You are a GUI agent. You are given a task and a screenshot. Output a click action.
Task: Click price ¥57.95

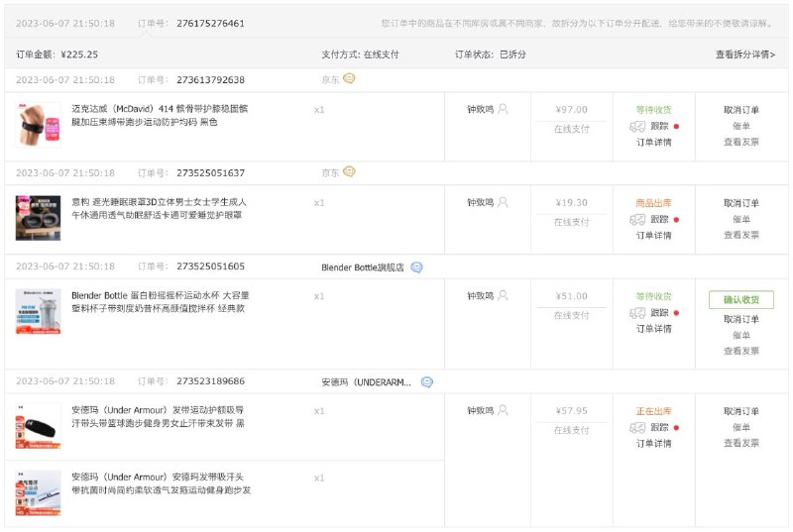point(572,411)
